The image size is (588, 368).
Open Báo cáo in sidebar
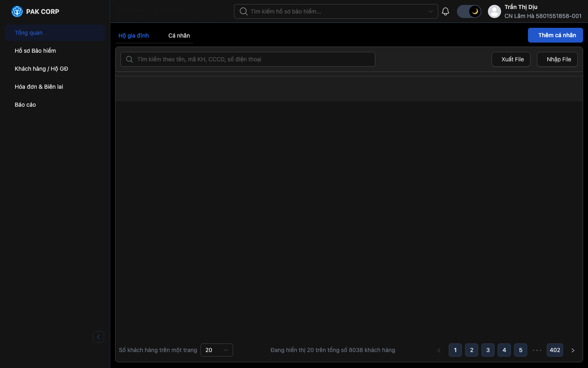pos(55,105)
